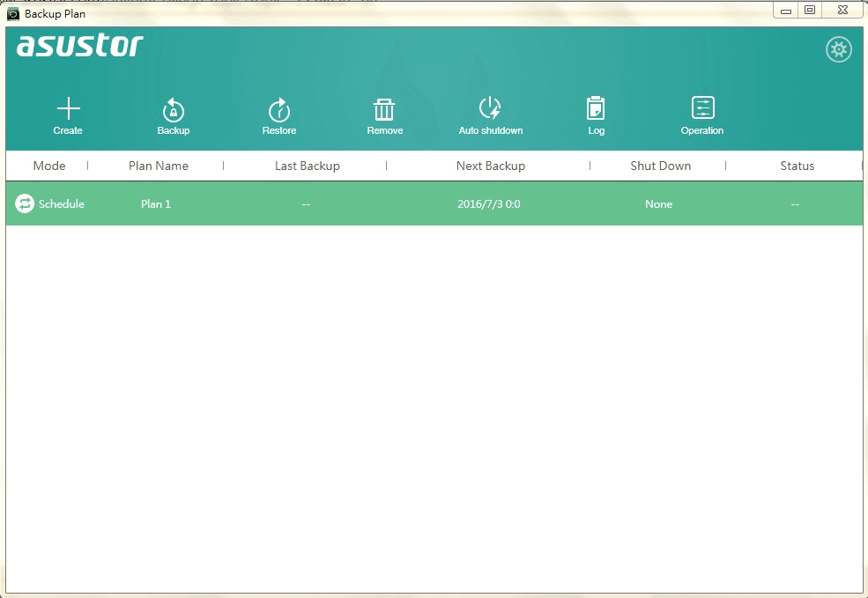Sort by the Plan Name column header

tap(159, 166)
